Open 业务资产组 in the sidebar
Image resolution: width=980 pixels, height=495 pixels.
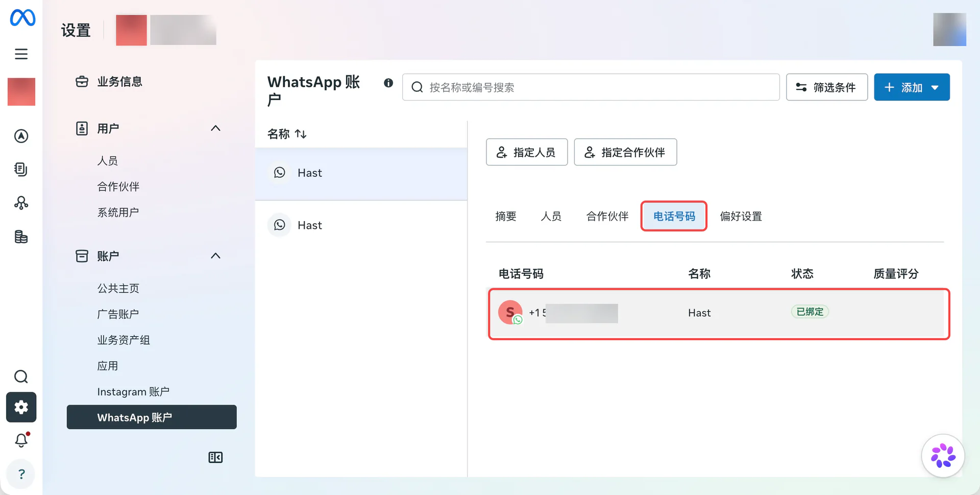coord(124,340)
